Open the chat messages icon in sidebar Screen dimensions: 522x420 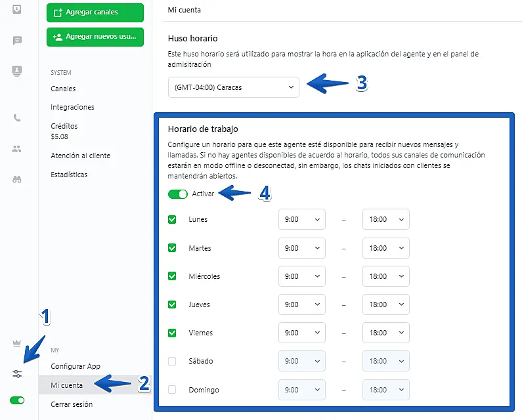17,41
